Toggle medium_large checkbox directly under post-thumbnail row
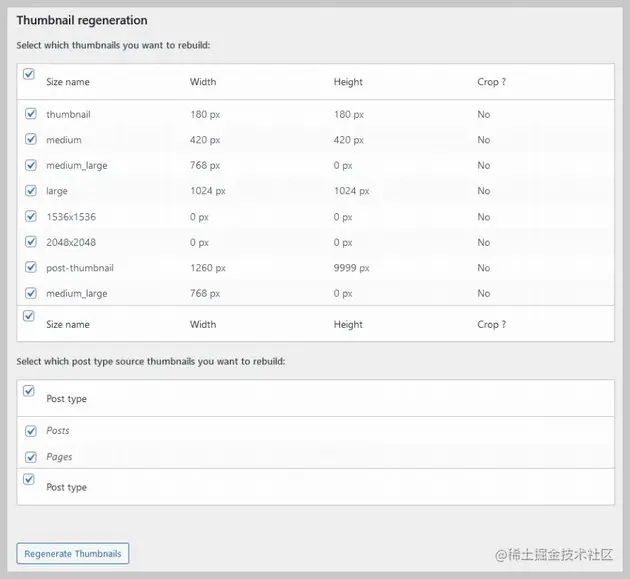This screenshot has height=579, width=630. pyautogui.click(x=31, y=293)
